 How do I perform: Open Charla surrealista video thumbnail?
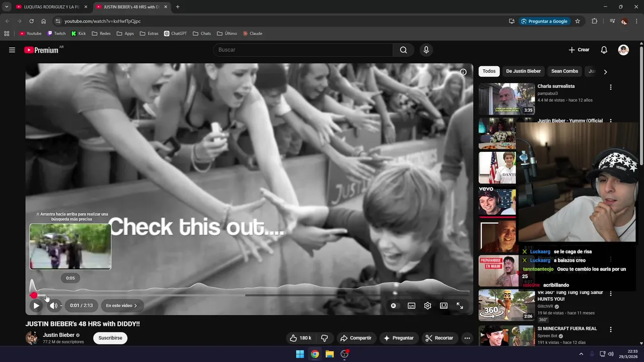point(507,99)
